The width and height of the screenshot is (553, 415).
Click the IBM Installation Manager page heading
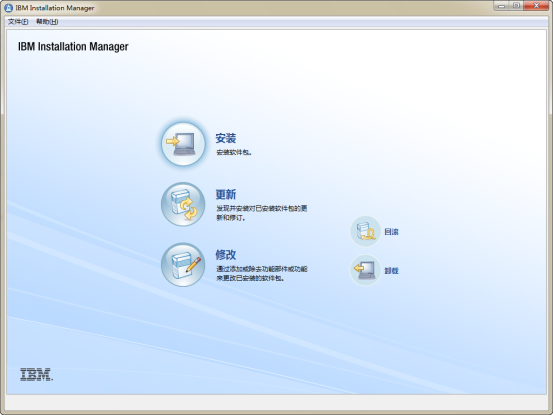click(73, 47)
